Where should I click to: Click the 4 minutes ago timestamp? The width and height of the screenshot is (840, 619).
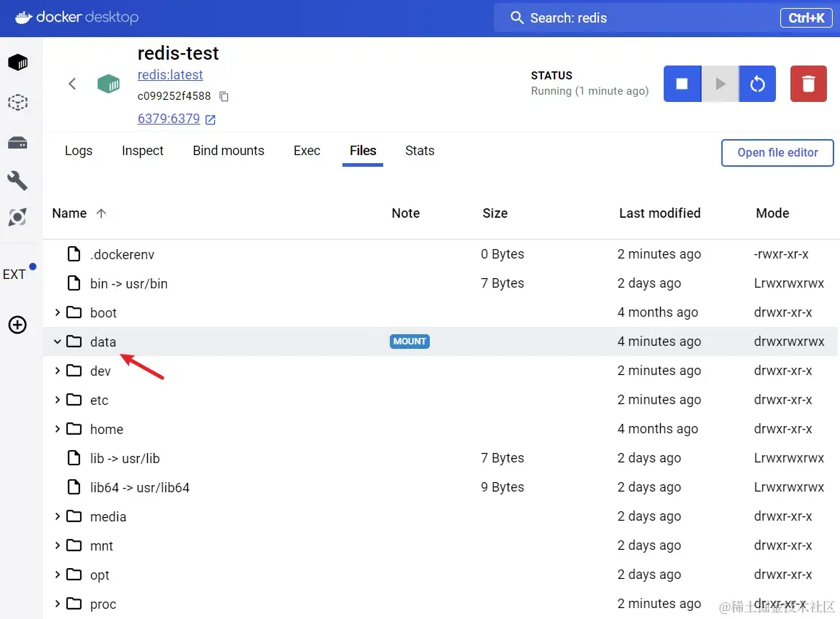pos(659,342)
